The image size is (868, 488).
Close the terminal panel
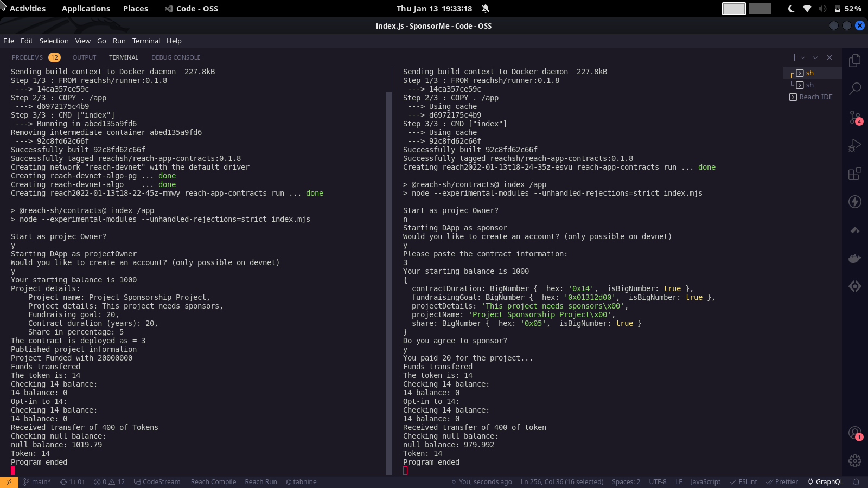tap(829, 57)
